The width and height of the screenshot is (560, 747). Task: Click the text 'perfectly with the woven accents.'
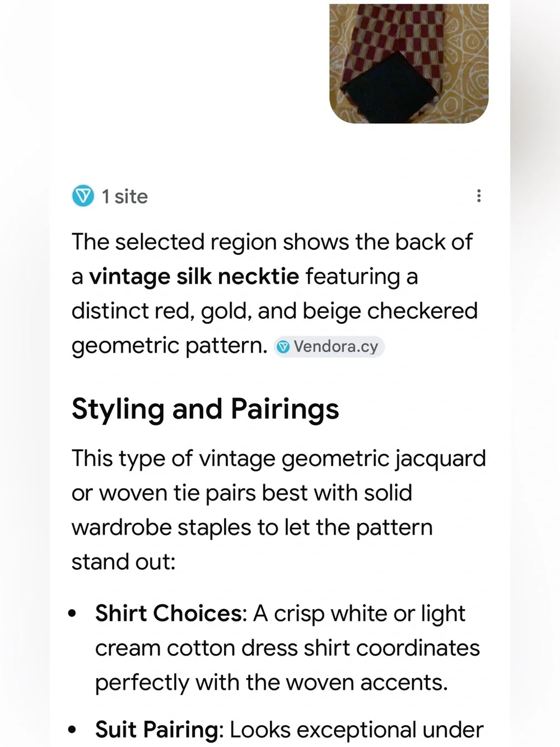tap(271, 683)
